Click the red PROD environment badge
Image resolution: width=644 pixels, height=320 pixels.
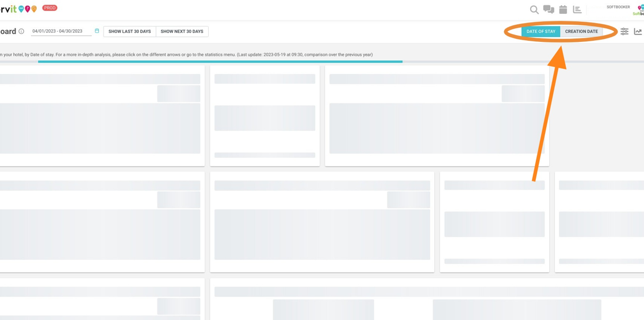click(50, 8)
